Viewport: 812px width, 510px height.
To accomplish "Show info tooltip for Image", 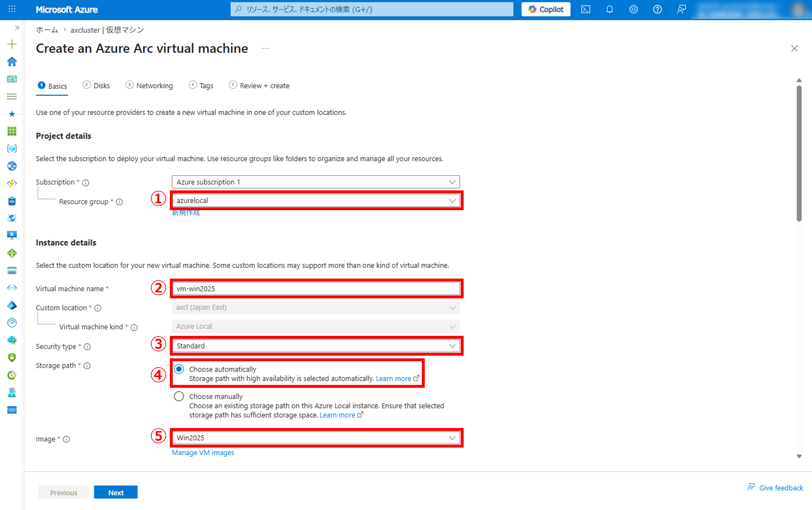I will (x=66, y=439).
